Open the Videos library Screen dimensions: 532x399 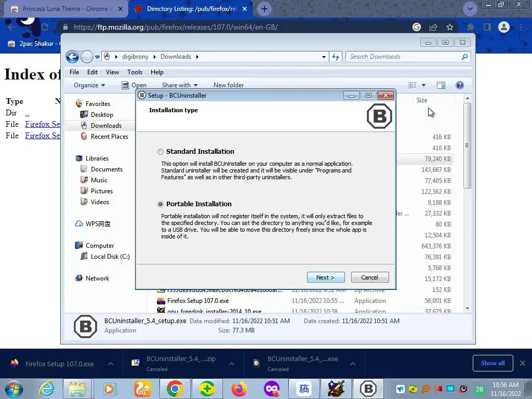point(100,202)
